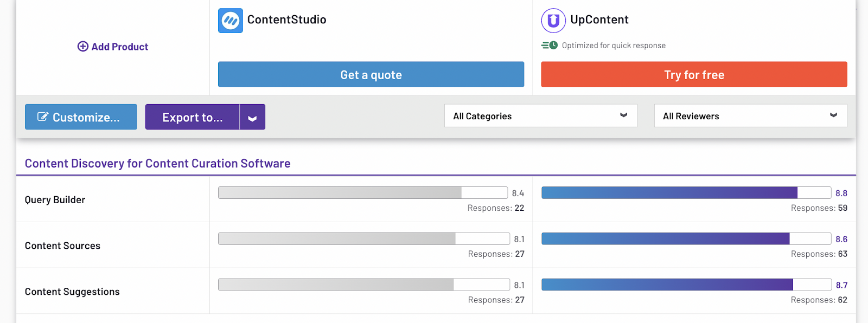Select the Content Sources row label

(62, 246)
